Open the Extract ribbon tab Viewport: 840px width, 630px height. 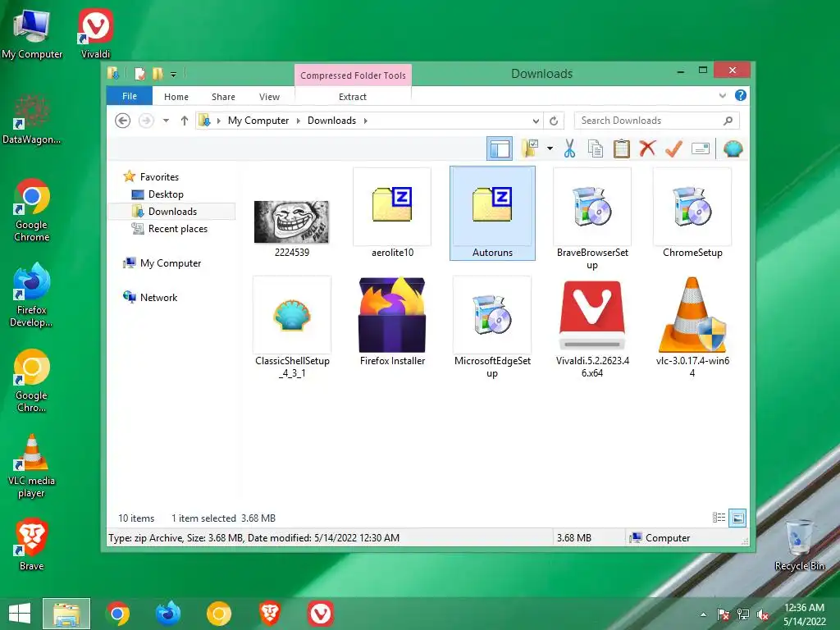coord(353,97)
